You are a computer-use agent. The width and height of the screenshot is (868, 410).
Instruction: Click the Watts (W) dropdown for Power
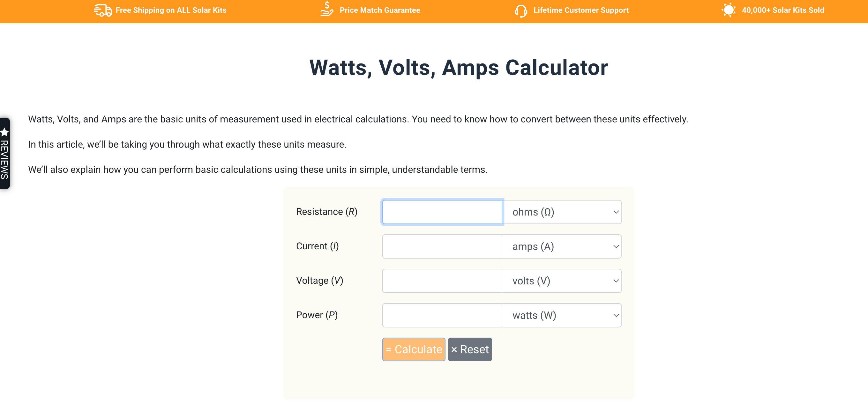[x=561, y=315]
